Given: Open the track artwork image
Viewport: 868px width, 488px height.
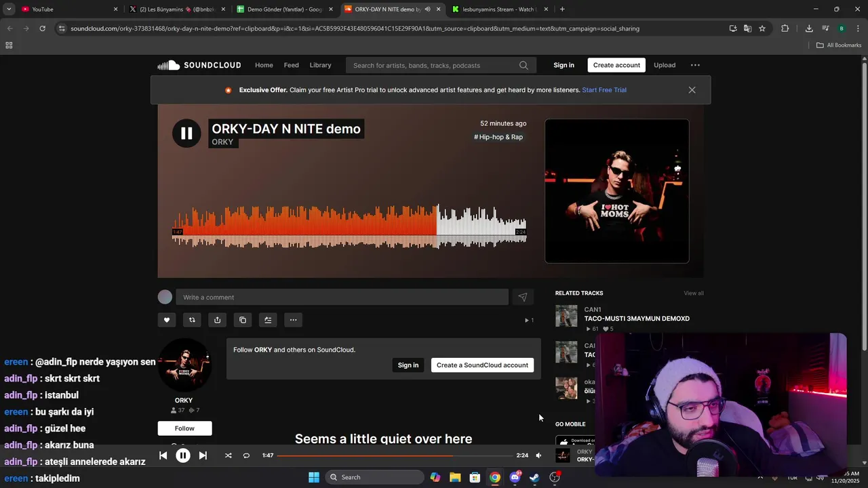Looking at the screenshot, I should click(617, 191).
